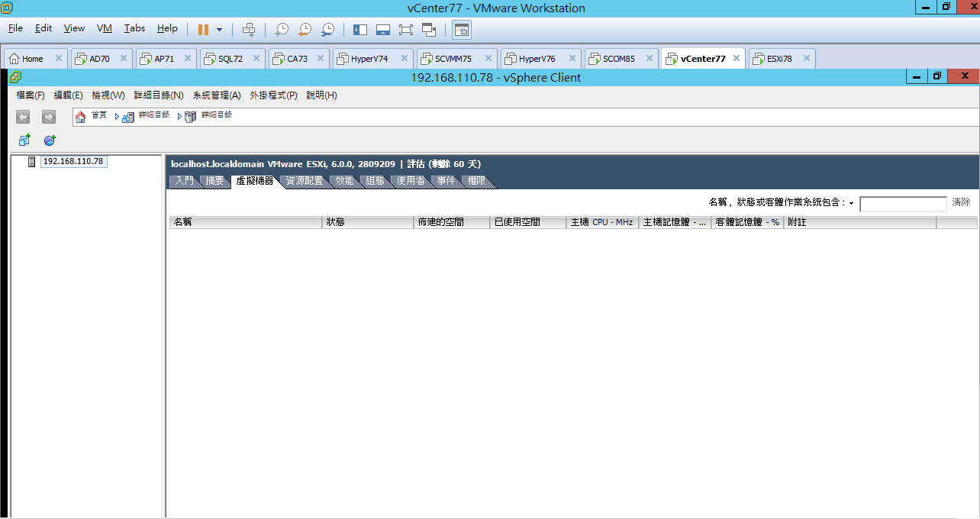Viewport: 980px width, 519px height.
Task: Sort by 已使用空間 column header
Action: point(528,222)
